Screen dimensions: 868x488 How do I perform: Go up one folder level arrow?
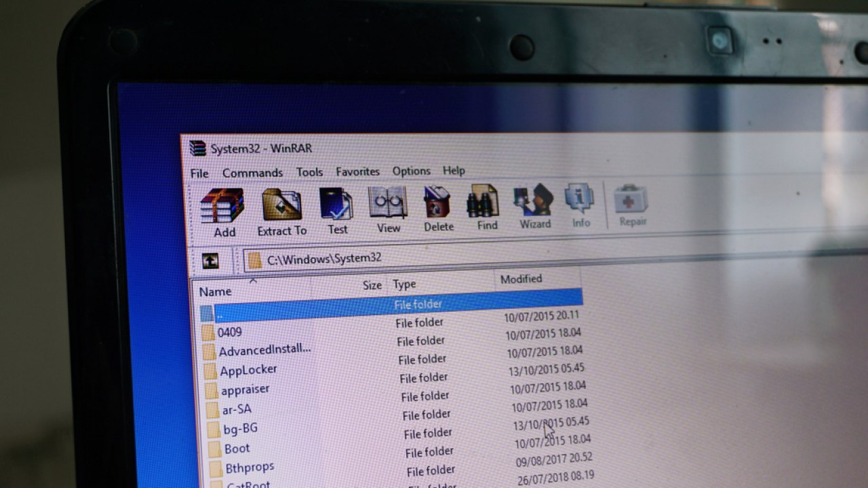point(210,261)
